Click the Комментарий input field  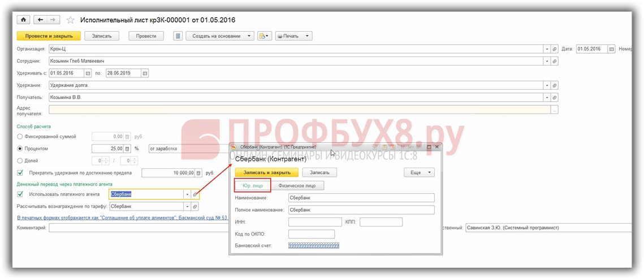(138, 228)
